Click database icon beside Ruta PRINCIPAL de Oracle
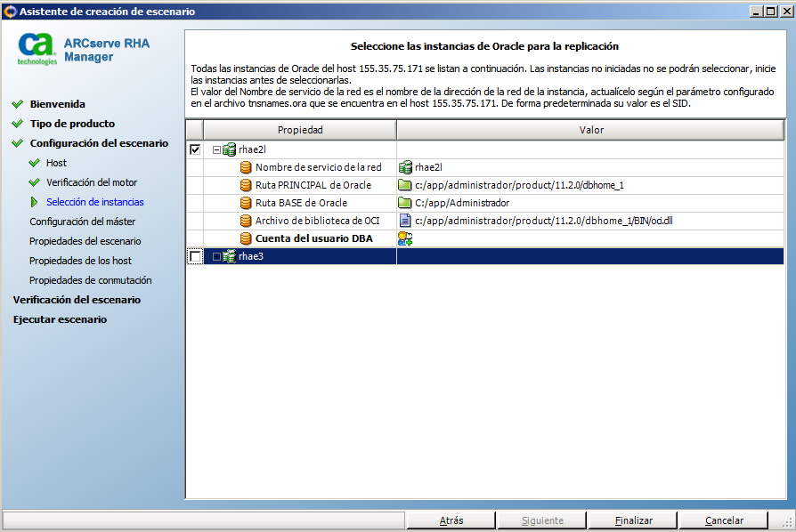This screenshot has width=796, height=532. 246,185
